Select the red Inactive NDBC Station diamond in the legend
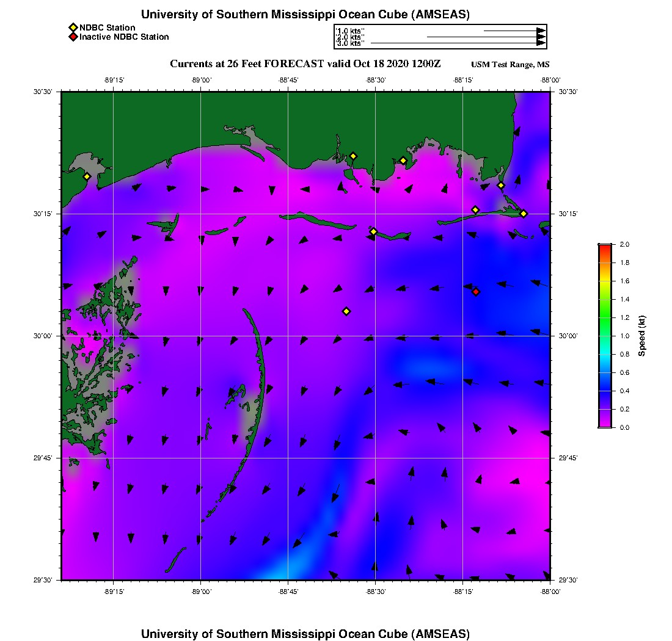Viewport: 672px width, 641px height. coord(73,37)
